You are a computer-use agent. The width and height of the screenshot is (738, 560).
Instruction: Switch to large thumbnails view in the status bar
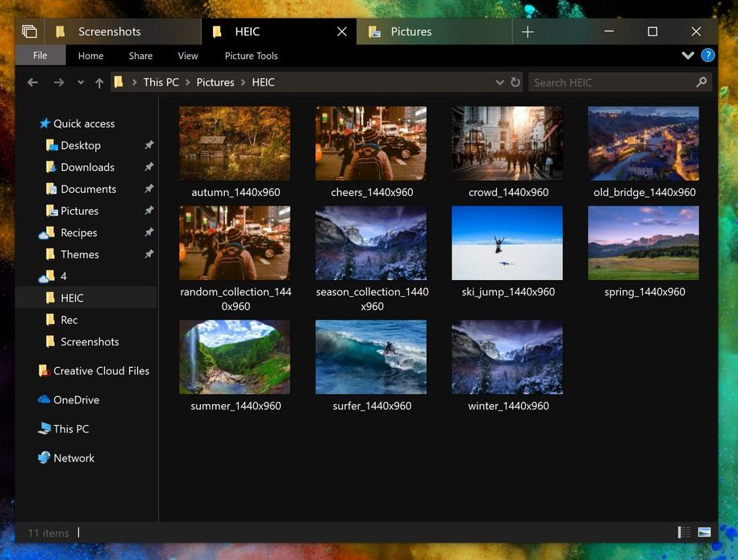704,533
